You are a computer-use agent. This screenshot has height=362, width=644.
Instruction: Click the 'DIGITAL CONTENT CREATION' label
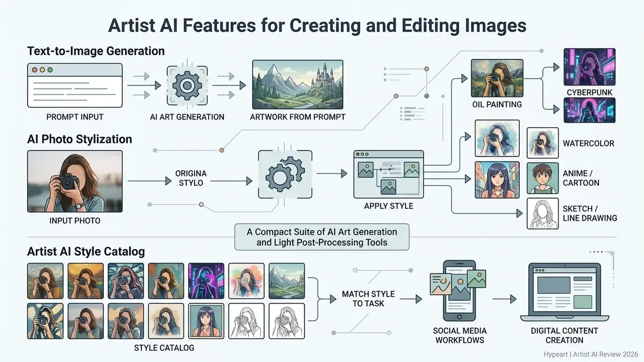[x=565, y=335]
